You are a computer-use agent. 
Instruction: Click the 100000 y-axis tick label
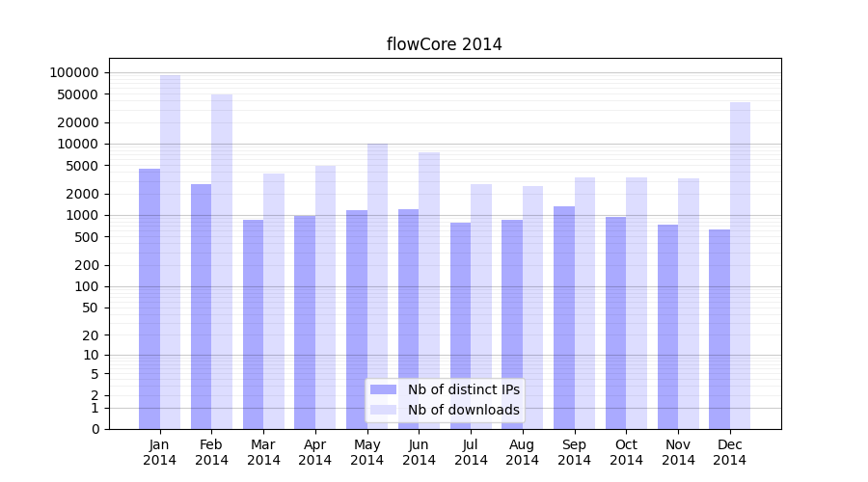pos(74,72)
